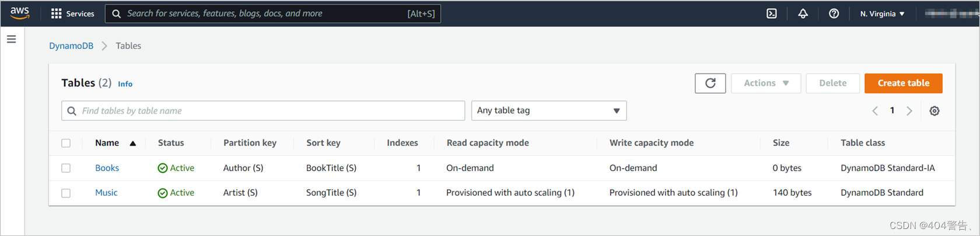Refresh the tables list
980x236 pixels.
pyautogui.click(x=710, y=83)
